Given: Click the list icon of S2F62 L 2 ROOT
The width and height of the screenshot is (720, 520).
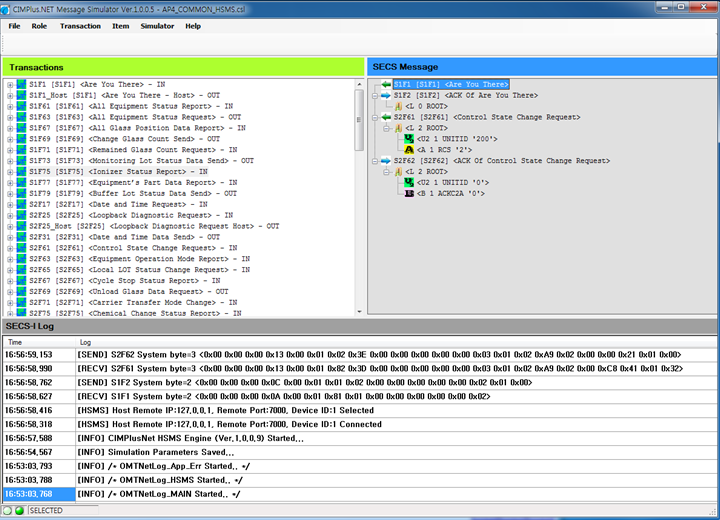Looking at the screenshot, I should tap(396, 171).
